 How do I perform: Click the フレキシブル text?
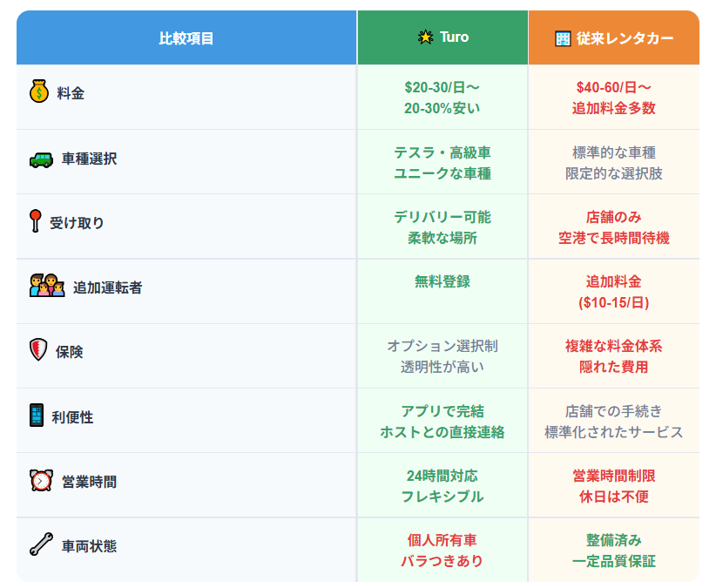tap(442, 497)
